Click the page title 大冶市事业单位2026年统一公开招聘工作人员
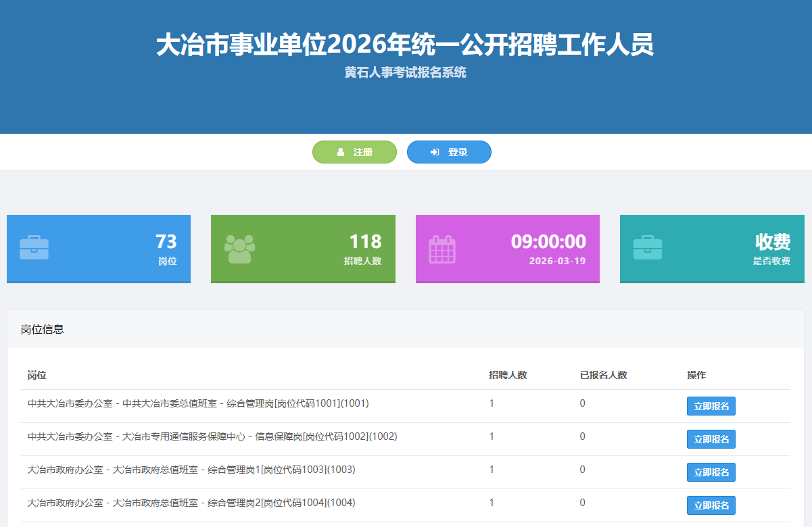Viewport: 812px width, 527px height. (405, 45)
